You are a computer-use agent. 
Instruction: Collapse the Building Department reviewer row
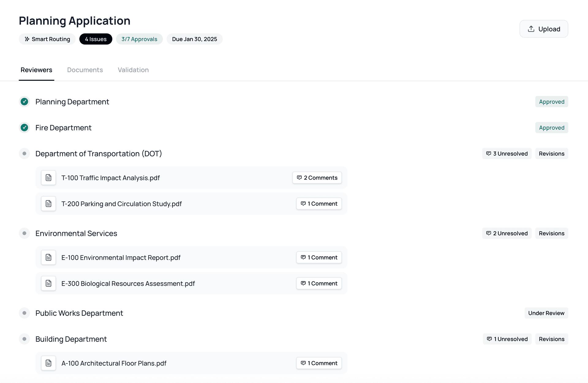tap(71, 339)
